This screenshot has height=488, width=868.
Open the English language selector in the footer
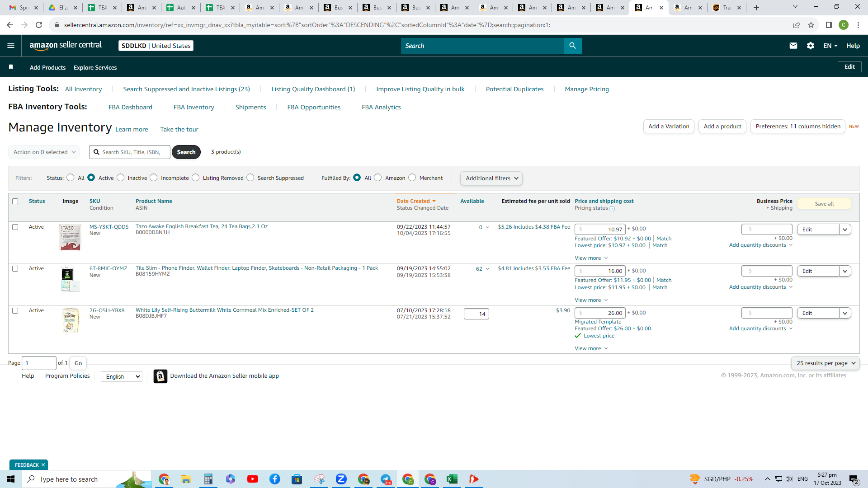tap(122, 376)
